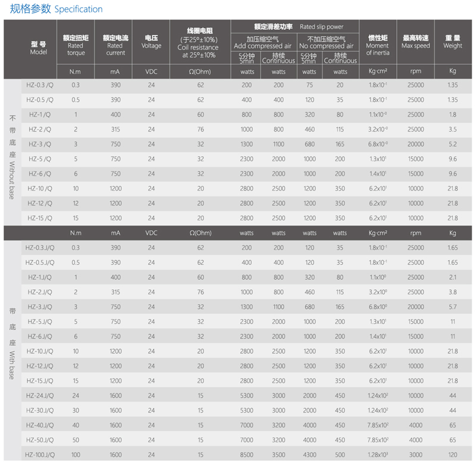The image size is (476, 463).
Task: Click the '额定滑差功率 Rated slip power' header
Action: tap(299, 27)
